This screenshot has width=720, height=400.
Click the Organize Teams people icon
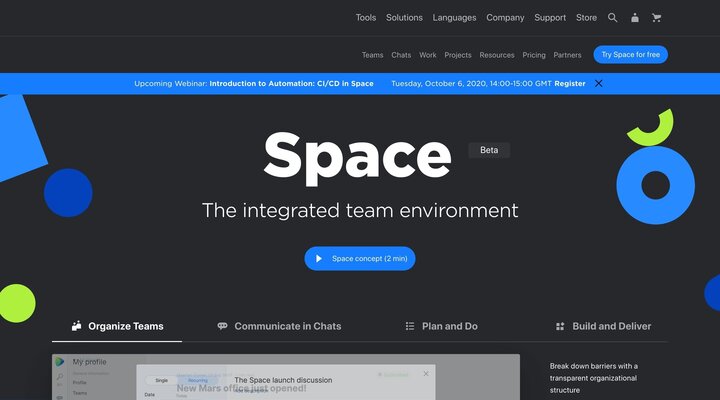click(76, 326)
